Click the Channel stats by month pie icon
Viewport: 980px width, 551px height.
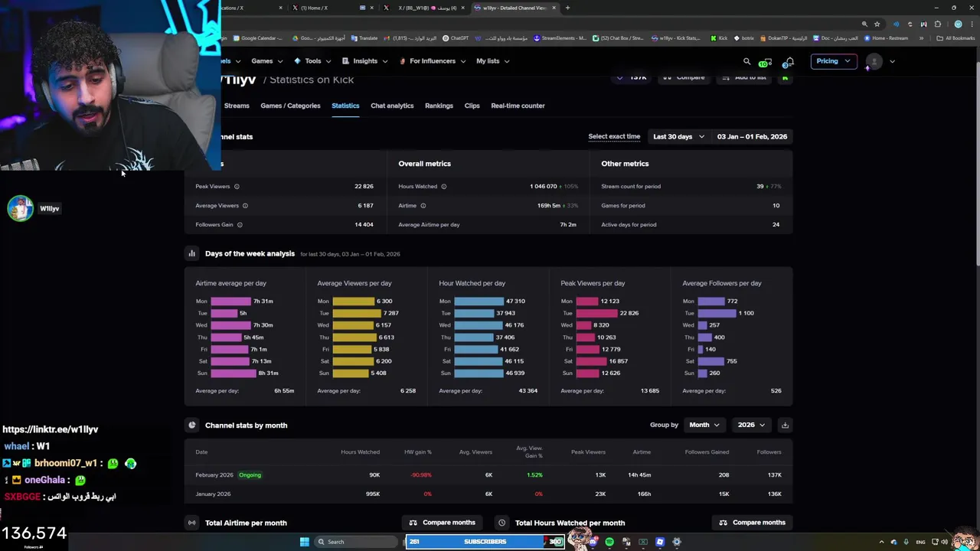(x=192, y=425)
